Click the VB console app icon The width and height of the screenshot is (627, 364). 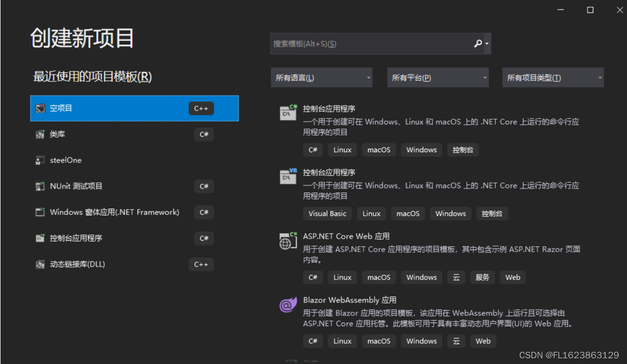288,176
